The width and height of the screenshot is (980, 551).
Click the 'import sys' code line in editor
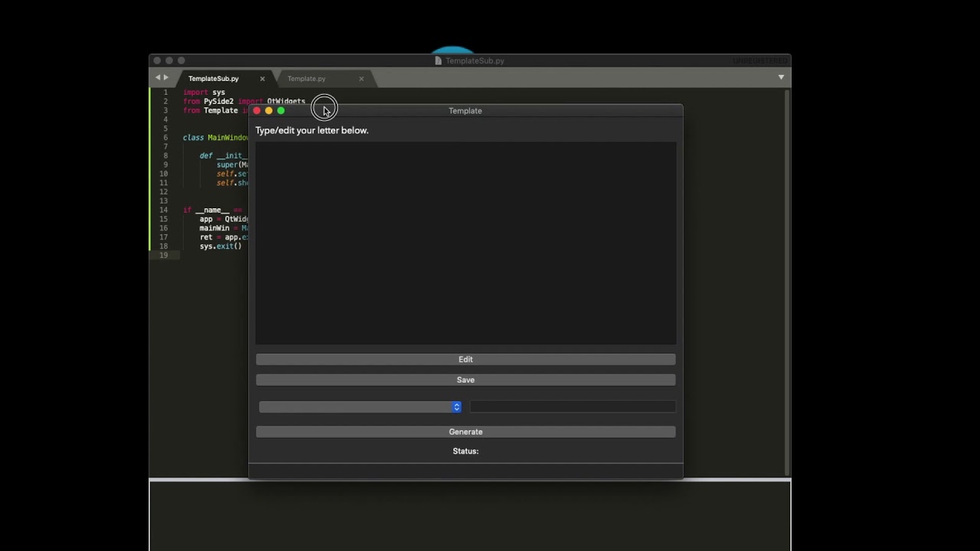pyautogui.click(x=204, y=93)
